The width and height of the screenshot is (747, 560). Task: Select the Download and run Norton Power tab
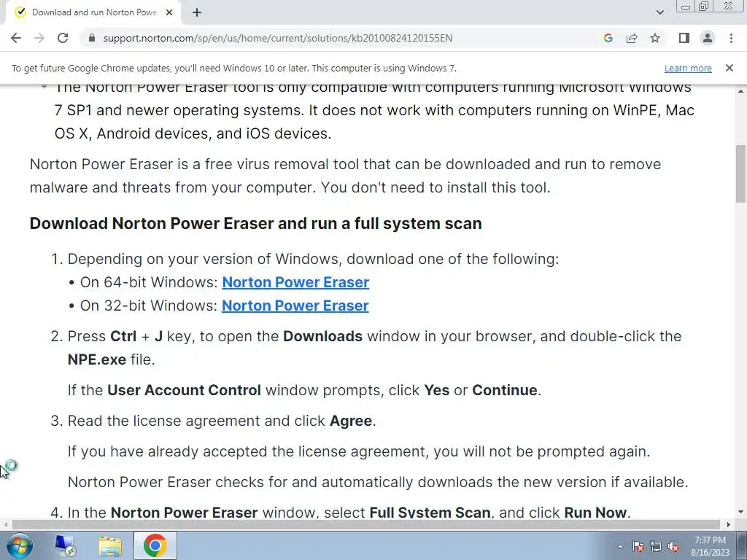(93, 12)
